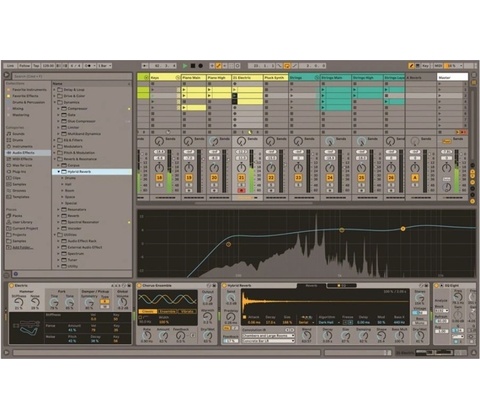Click the round Record button in transport
Screen dimensions: 480x420
(x=200, y=66)
